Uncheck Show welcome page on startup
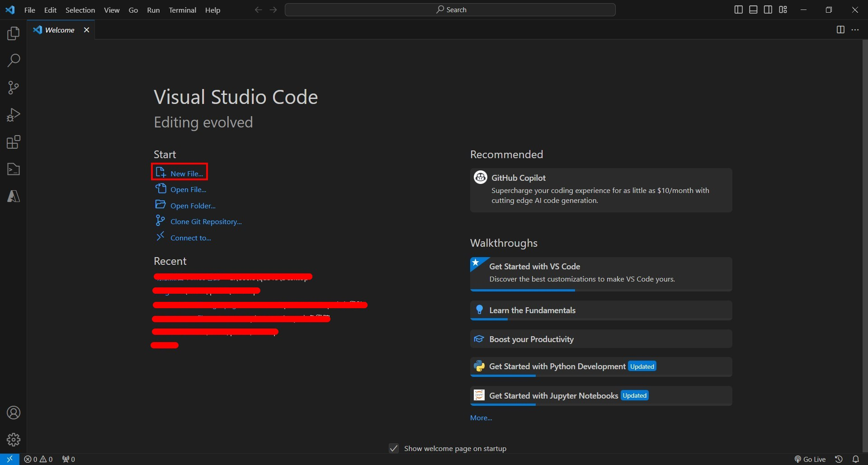This screenshot has height=465, width=868. (393, 448)
